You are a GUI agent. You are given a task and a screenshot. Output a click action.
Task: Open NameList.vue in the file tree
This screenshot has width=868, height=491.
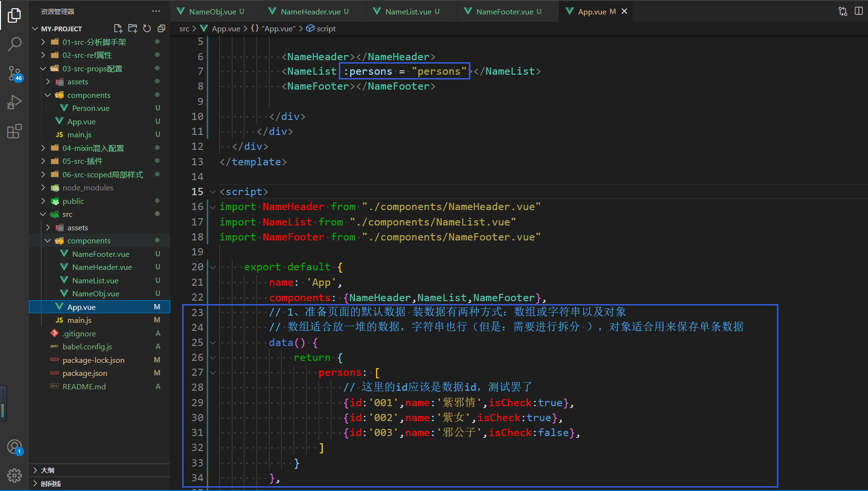click(99, 280)
